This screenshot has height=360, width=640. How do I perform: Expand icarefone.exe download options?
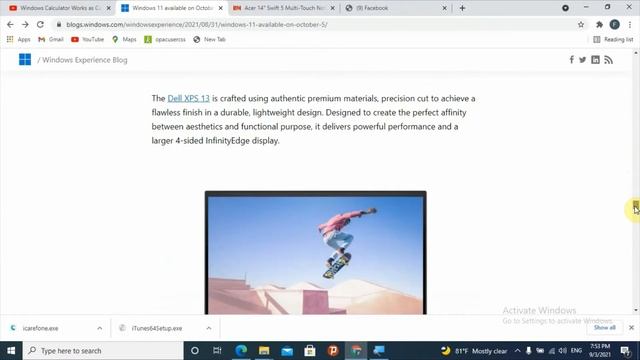click(x=100, y=328)
